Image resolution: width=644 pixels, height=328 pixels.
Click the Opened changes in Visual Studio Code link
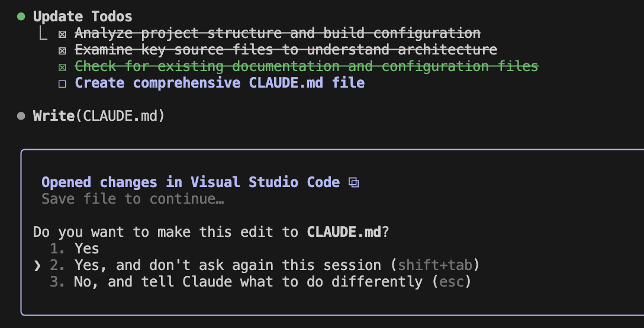(x=191, y=182)
